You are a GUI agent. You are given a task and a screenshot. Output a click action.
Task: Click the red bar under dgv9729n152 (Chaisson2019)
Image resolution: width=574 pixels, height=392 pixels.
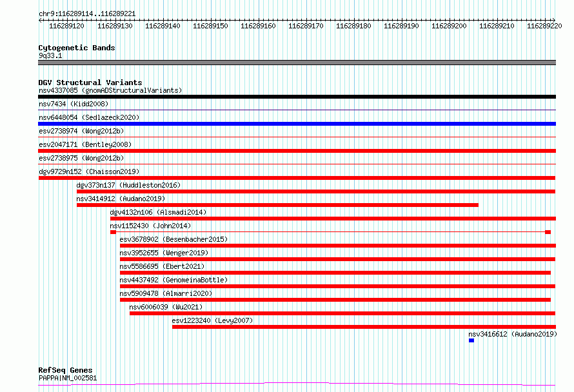[297, 178]
